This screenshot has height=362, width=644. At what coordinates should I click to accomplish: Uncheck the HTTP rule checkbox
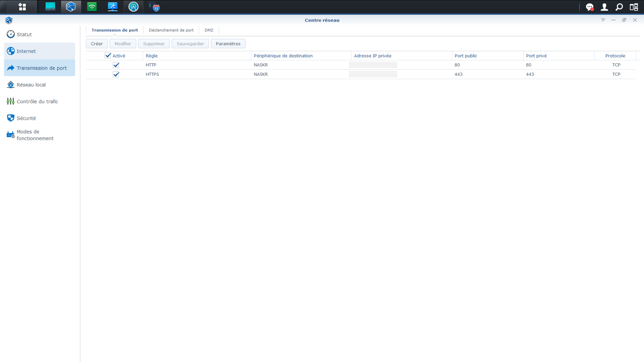(116, 65)
